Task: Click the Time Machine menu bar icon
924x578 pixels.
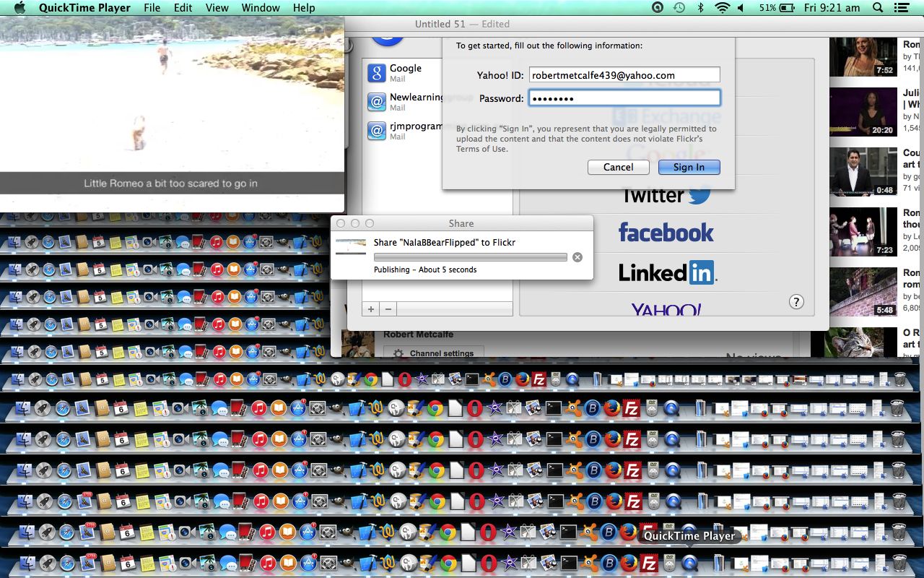Action: click(679, 8)
